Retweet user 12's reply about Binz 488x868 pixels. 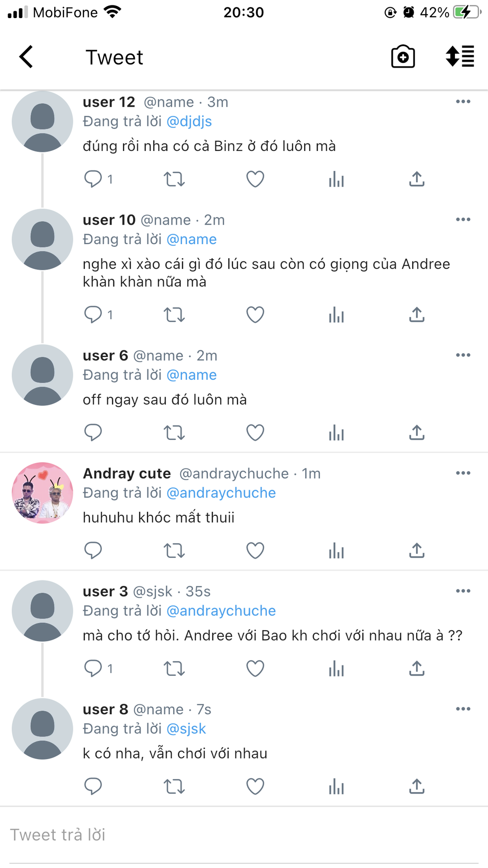[x=174, y=179]
